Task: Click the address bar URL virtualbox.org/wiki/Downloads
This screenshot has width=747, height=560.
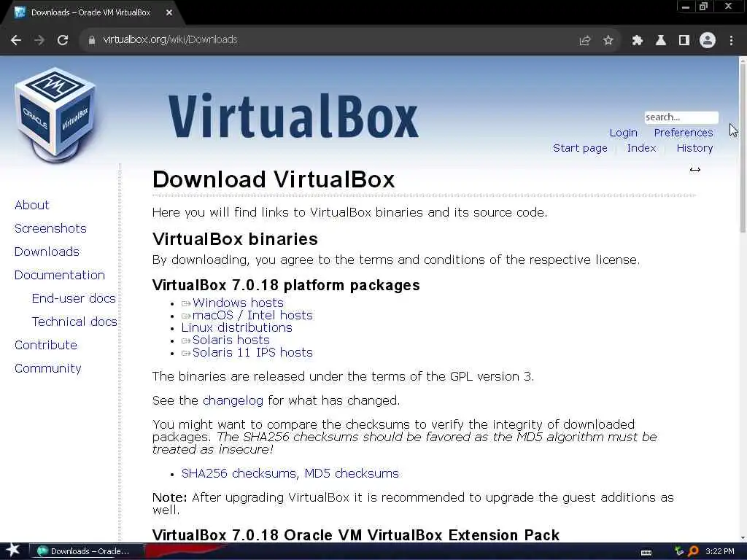Action: coord(170,40)
